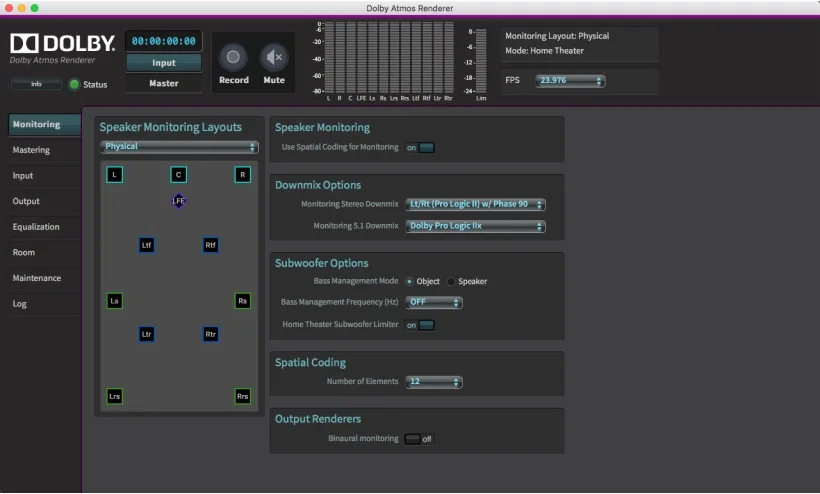The image size is (820, 494).
Task: Click the 'Downmix Options' heading
Action: click(x=318, y=185)
